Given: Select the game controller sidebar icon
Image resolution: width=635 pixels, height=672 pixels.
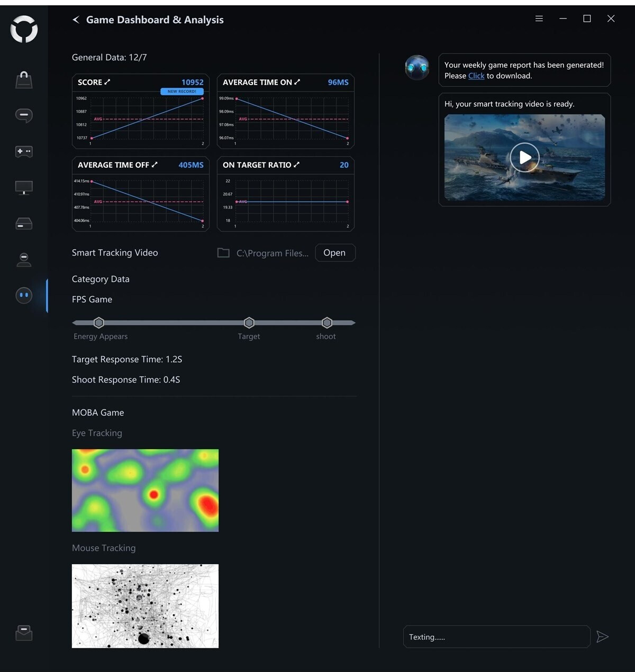Looking at the screenshot, I should (x=24, y=152).
